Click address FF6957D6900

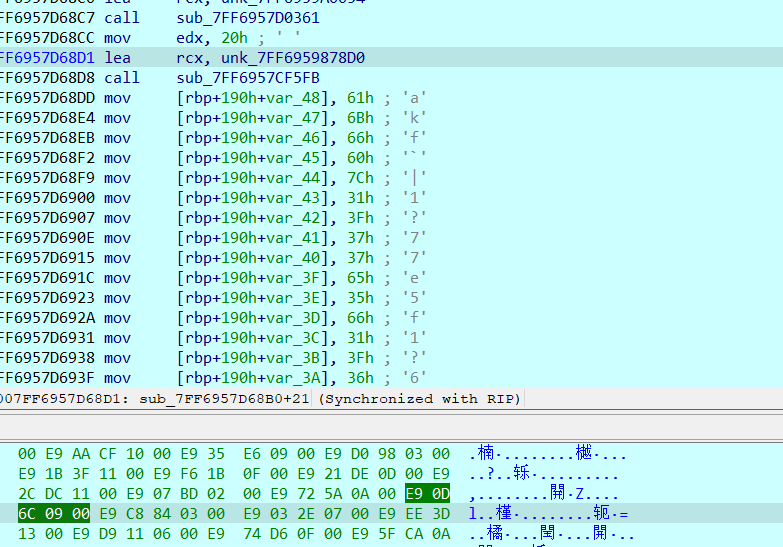(47, 198)
